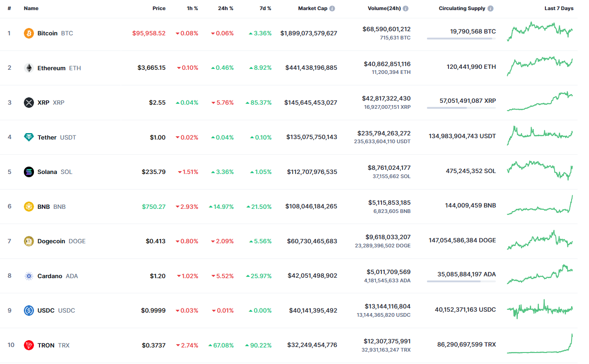
Task: Click the Ethereum diamond logo icon
Action: [x=29, y=68]
